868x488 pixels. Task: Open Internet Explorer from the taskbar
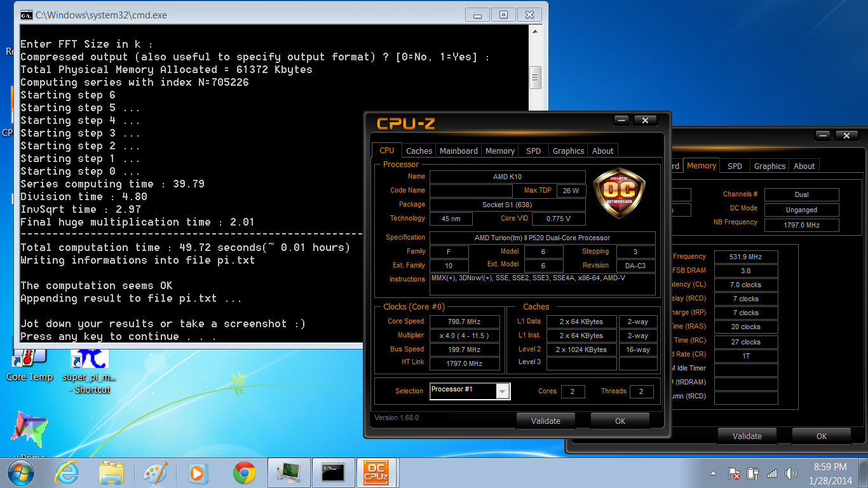[66, 473]
